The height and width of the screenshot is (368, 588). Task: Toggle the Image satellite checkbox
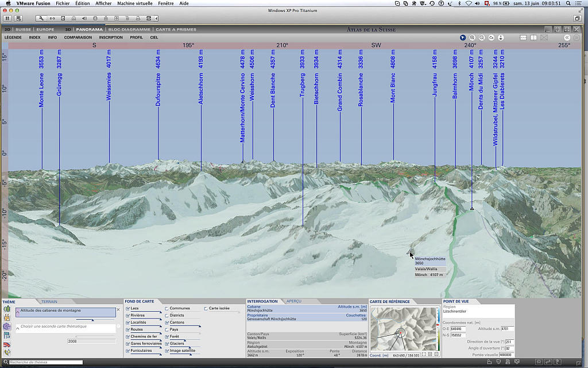[167, 350]
